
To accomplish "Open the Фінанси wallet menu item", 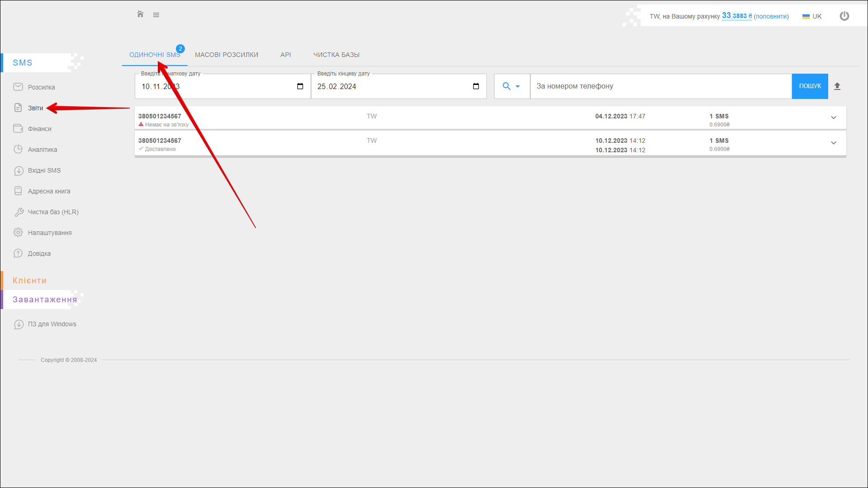I will pyautogui.click(x=39, y=129).
